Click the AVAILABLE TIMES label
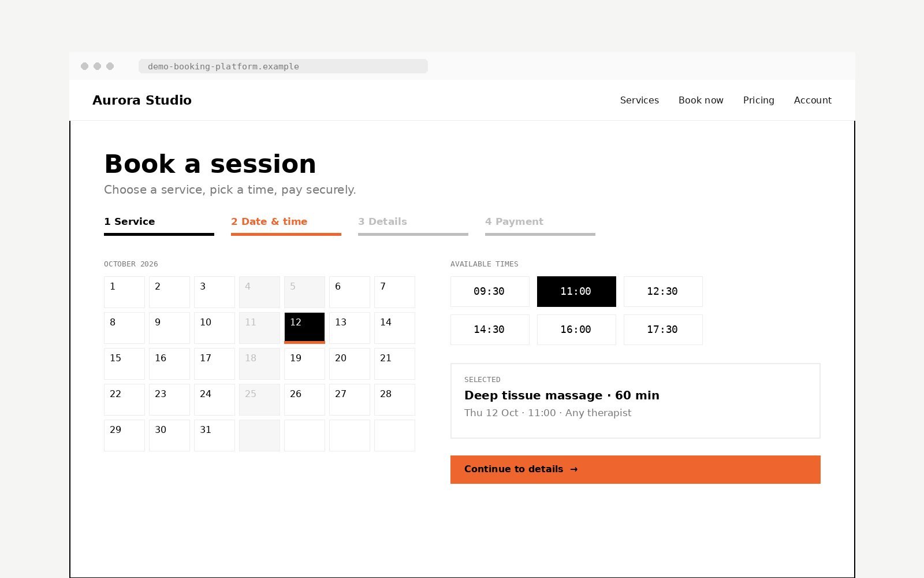The height and width of the screenshot is (578, 924). [x=485, y=264]
